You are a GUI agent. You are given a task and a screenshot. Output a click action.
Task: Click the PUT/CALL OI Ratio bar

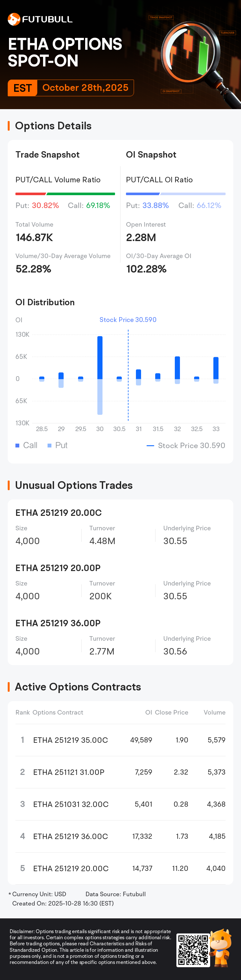(175, 194)
